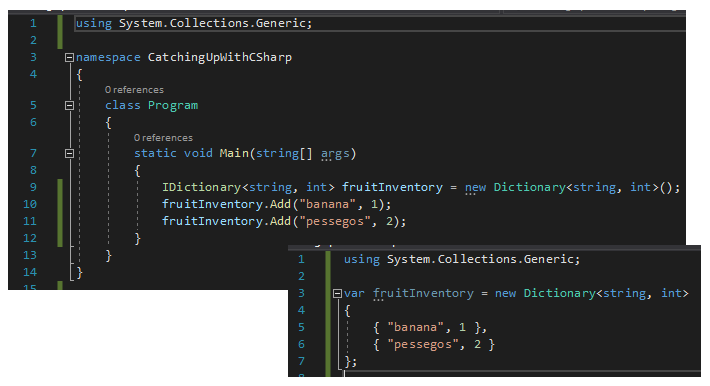710x386 pixels.
Task: Open '0 references' link above class Program
Action: click(134, 90)
